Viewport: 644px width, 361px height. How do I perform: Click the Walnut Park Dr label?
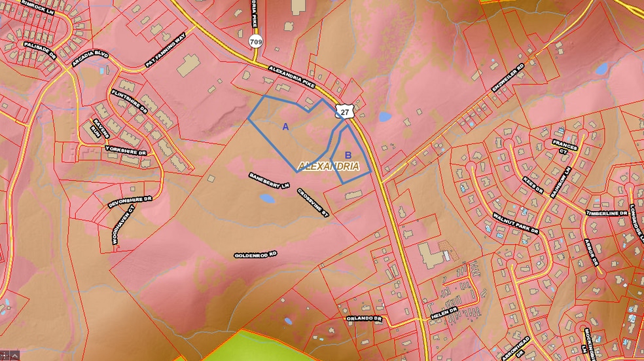pos(516,222)
